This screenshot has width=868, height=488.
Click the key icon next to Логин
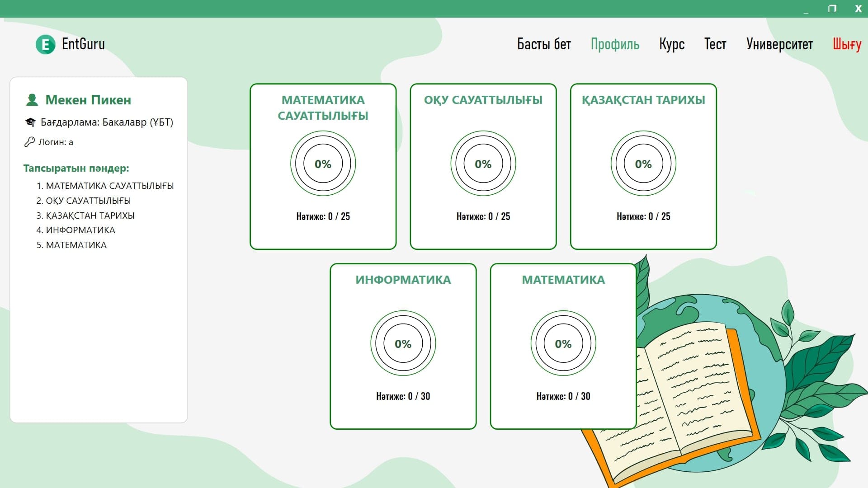click(x=29, y=142)
